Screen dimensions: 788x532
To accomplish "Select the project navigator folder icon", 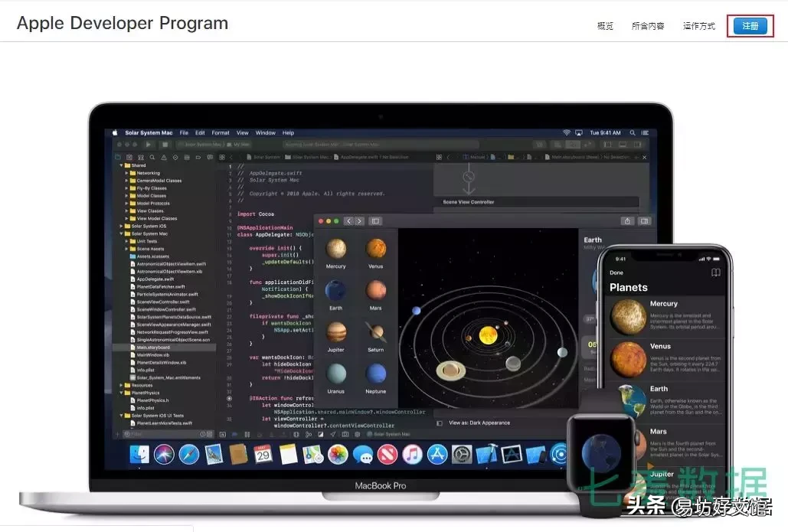I will pyautogui.click(x=118, y=157).
